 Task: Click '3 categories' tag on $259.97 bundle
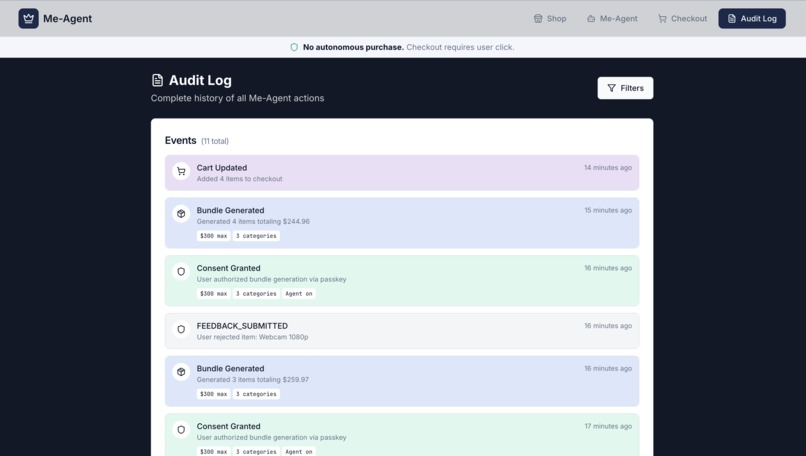tap(256, 394)
